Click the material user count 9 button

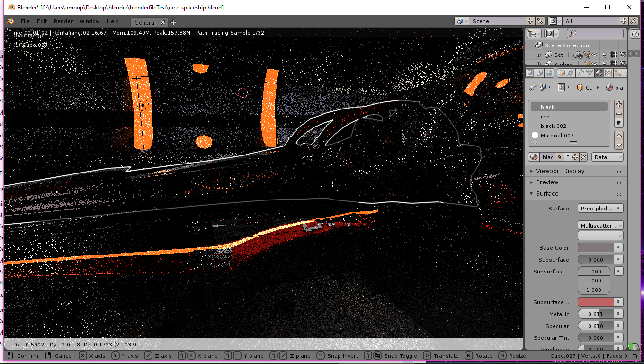(559, 157)
